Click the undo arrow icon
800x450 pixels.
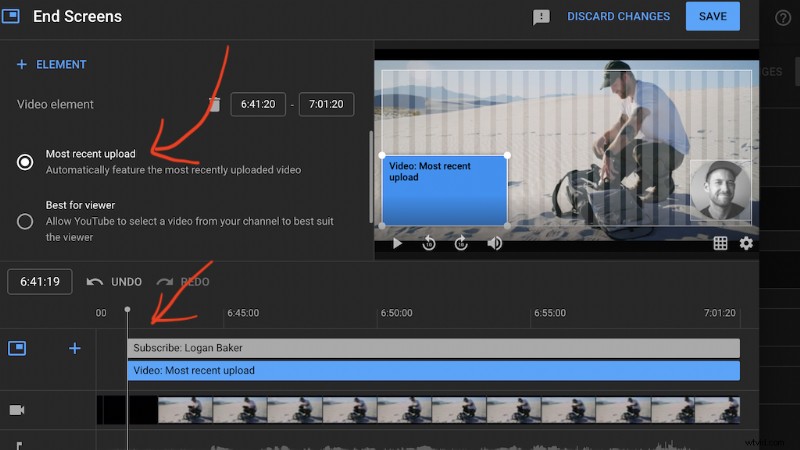click(94, 282)
